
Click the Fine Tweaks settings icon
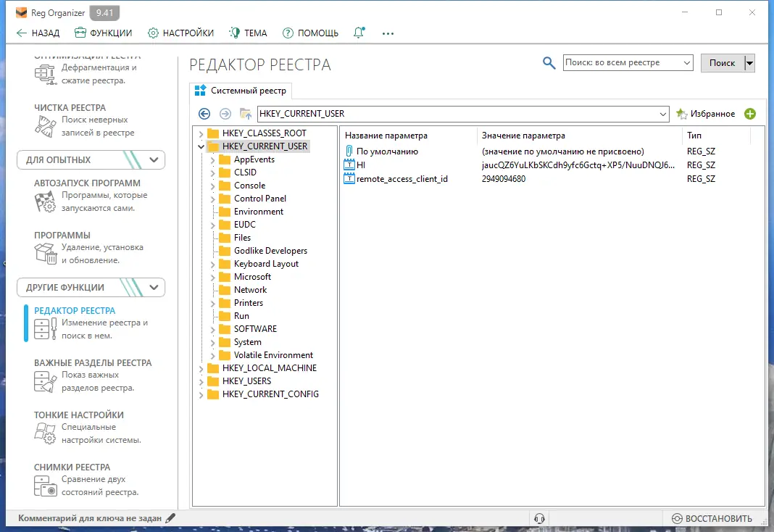46,433
